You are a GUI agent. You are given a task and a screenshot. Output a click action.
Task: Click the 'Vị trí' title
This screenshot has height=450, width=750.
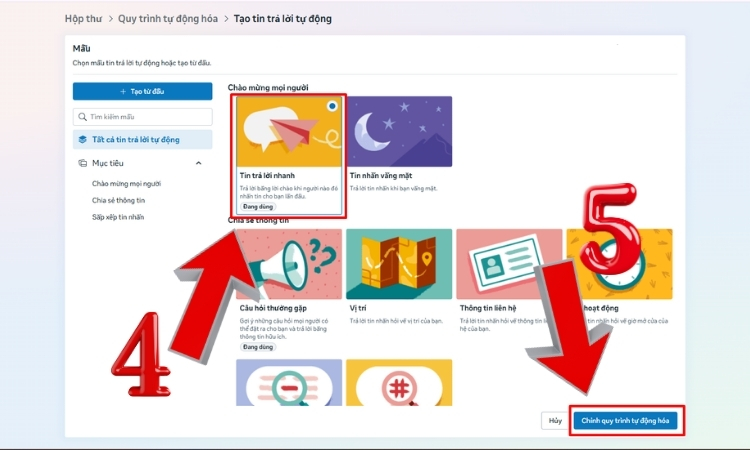pos(358,308)
